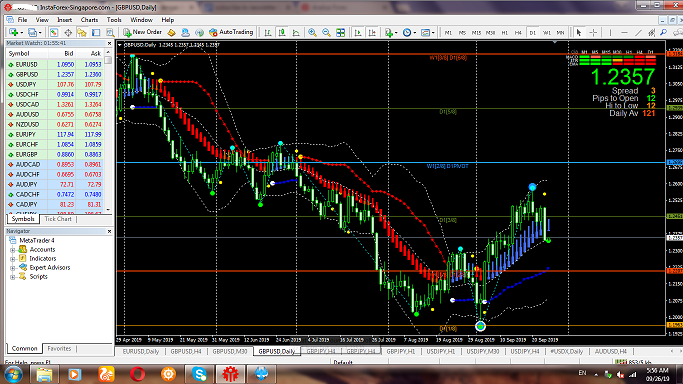Click the blue search magnifier icon
Viewport: 683px width, 384px height.
point(664,33)
